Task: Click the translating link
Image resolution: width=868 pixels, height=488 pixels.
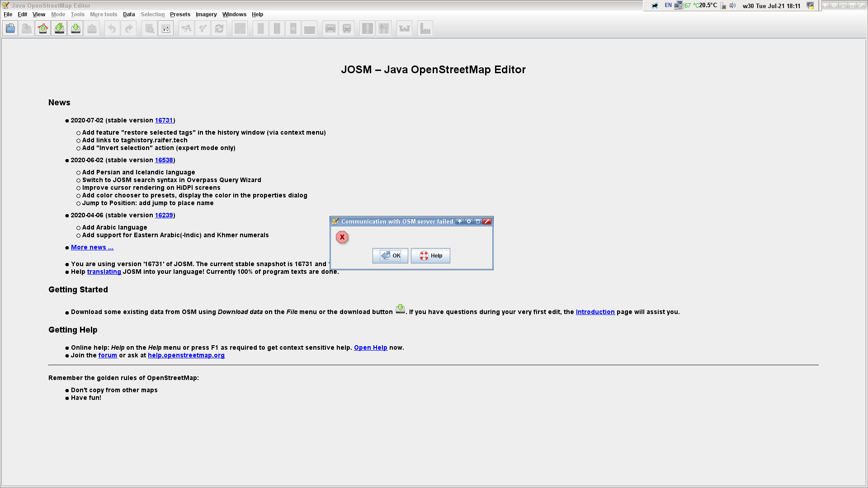Action: pyautogui.click(x=104, y=272)
